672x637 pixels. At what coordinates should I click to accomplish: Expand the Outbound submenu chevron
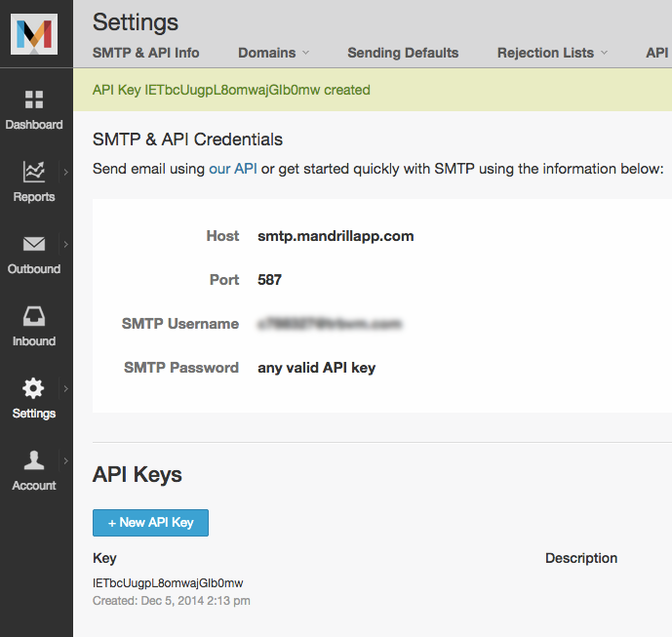coord(65,244)
